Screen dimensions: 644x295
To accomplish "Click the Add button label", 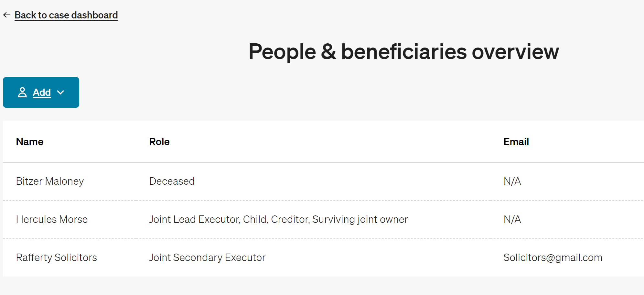I will pos(42,93).
